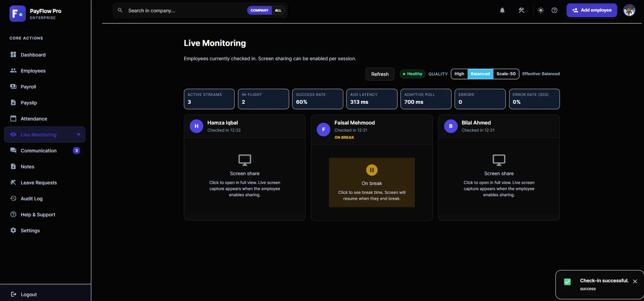The image size is (644, 301).
Task: Switch search scope to COMPANY
Action: tap(259, 10)
